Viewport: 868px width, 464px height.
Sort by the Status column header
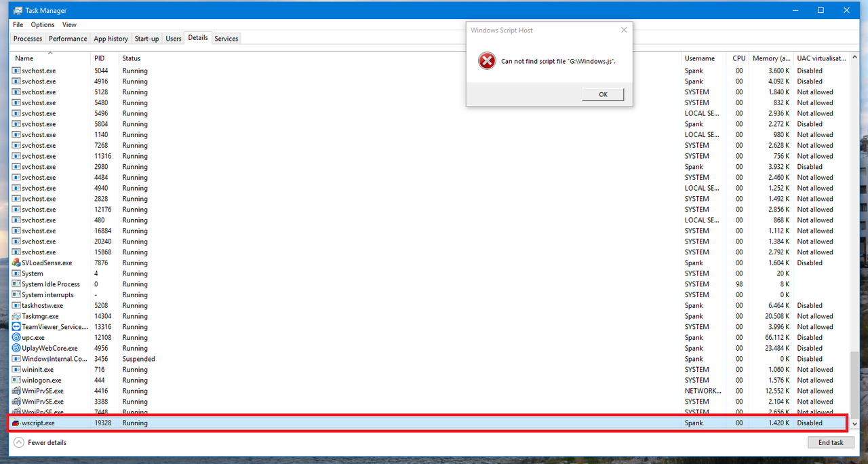[400, 58]
